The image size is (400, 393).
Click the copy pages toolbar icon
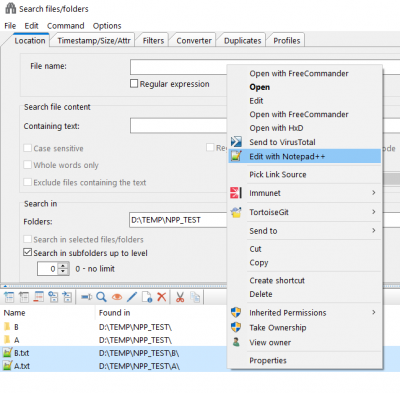click(x=195, y=297)
